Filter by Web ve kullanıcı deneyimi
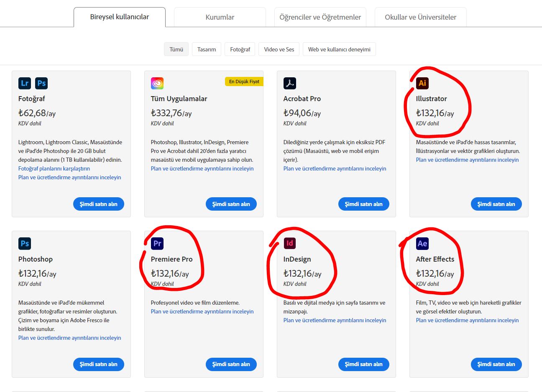This screenshot has height=392, width=542. [x=339, y=49]
